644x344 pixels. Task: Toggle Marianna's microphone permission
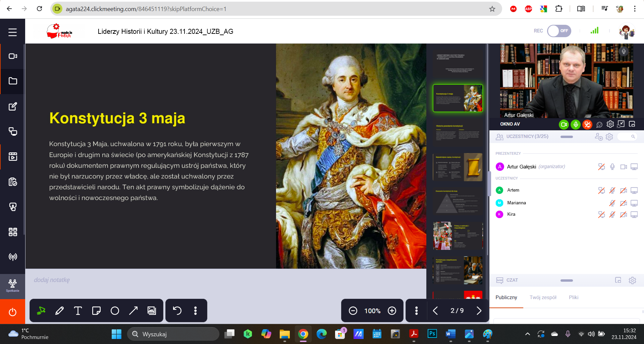point(612,203)
